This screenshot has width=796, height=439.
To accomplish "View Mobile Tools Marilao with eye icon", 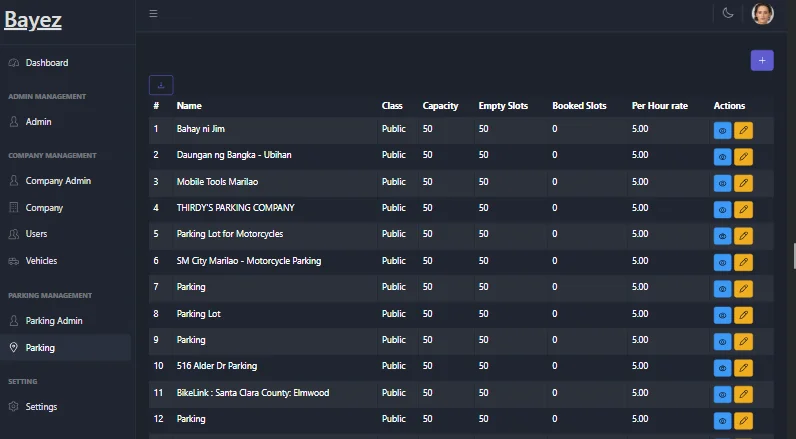I will pos(723,183).
